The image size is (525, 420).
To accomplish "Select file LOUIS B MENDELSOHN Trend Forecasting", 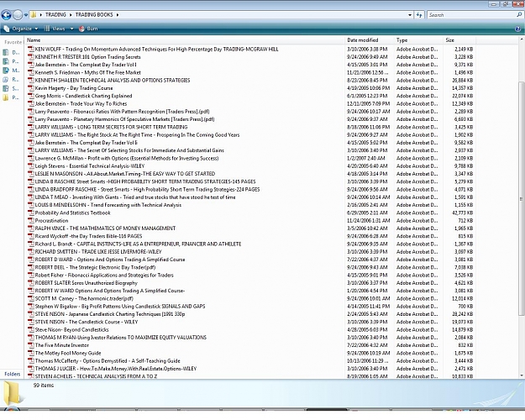I will pyautogui.click(x=108, y=205).
